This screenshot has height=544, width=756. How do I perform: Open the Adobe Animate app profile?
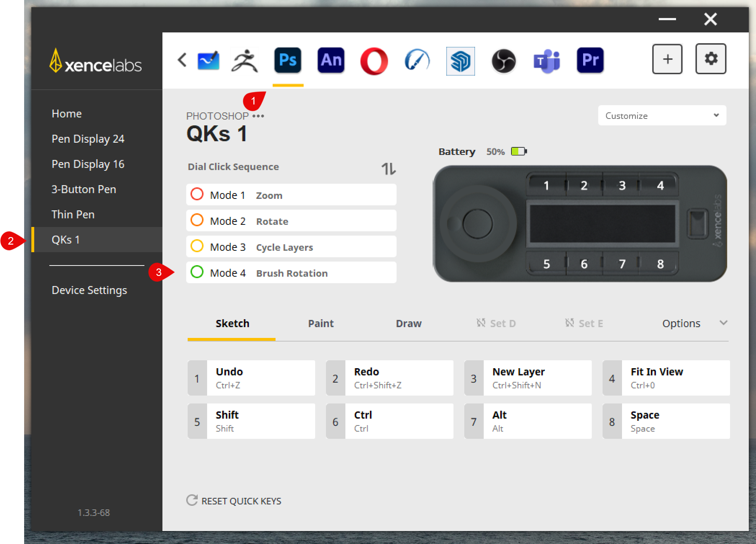(x=331, y=60)
